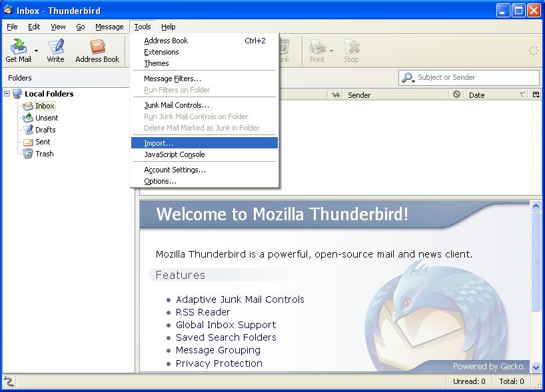Click the Unread: 0 status text
Viewport: 545px width, 392px height.
click(469, 381)
